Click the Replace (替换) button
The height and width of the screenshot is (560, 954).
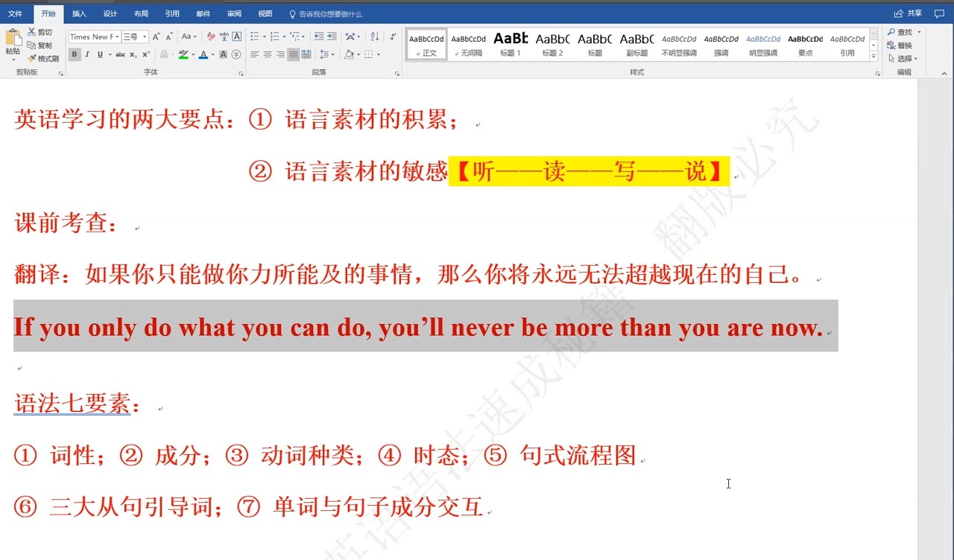(x=900, y=45)
